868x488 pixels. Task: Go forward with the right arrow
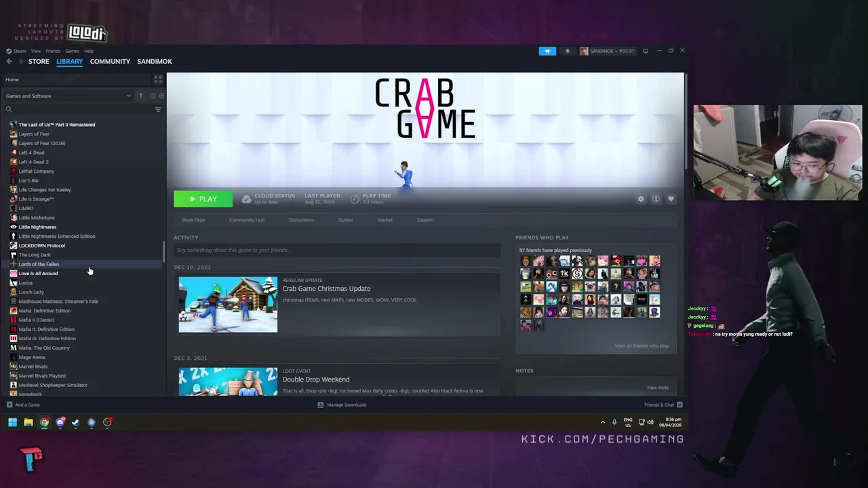pyautogui.click(x=20, y=61)
